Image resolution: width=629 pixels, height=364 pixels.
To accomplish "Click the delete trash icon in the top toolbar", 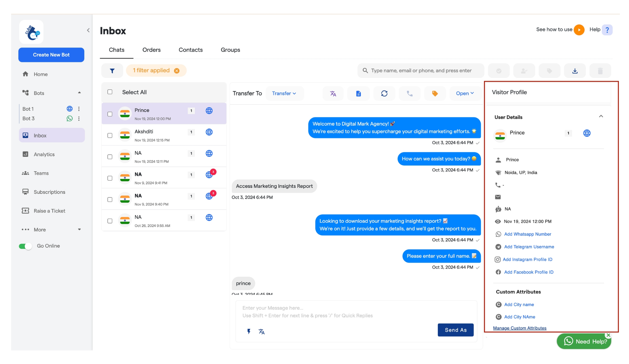I will [x=600, y=71].
